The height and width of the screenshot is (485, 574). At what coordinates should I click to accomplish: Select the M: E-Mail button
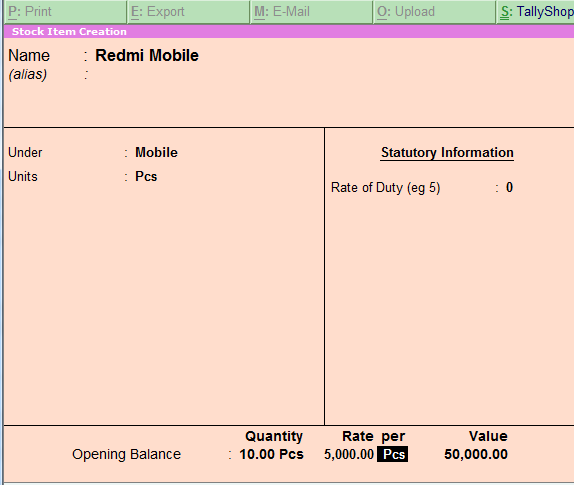pos(312,12)
